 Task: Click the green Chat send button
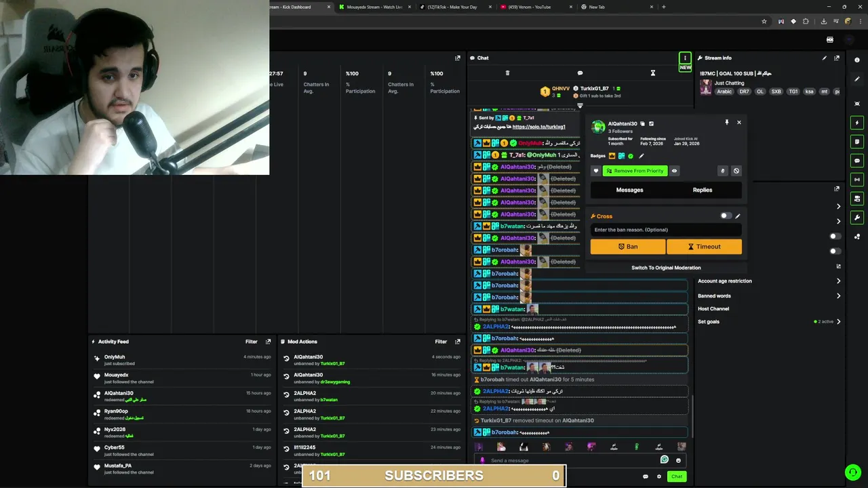[677, 476]
